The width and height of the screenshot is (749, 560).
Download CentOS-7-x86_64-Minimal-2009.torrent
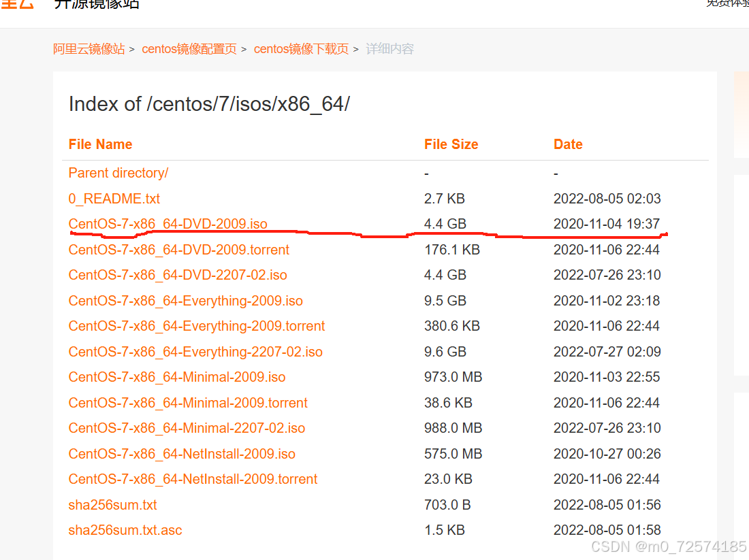click(x=188, y=403)
